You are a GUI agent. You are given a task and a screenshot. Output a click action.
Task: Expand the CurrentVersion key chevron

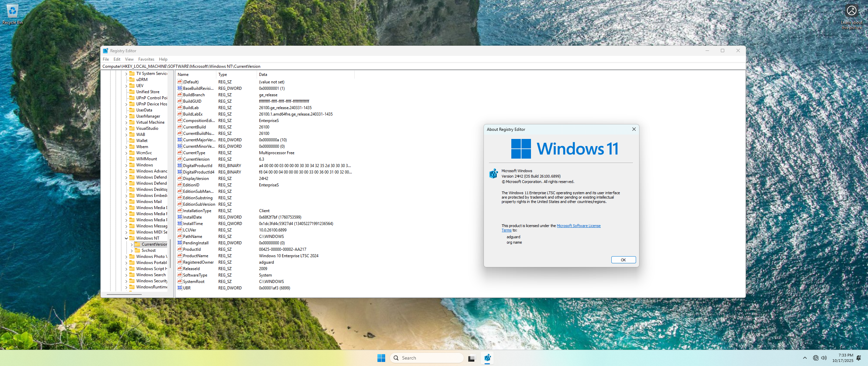pyautogui.click(x=132, y=244)
